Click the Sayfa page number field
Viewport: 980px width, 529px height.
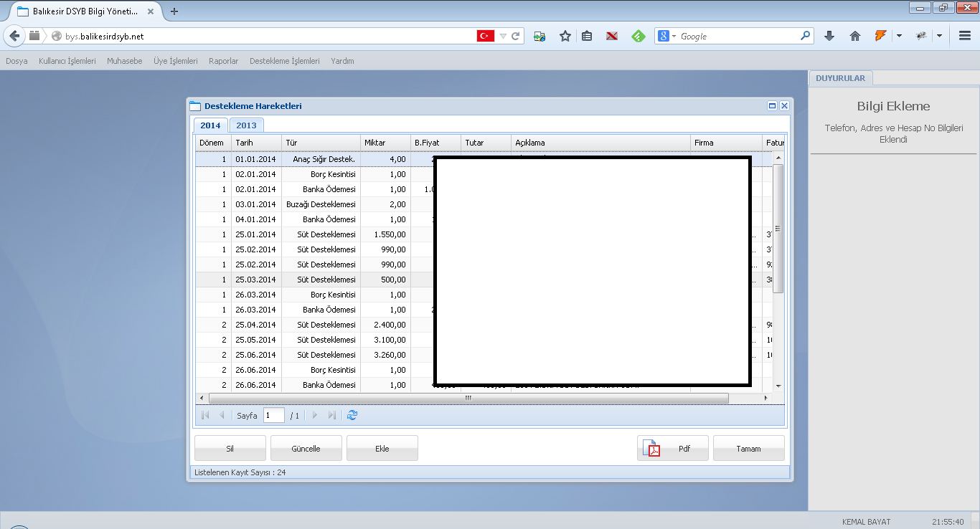coord(273,415)
